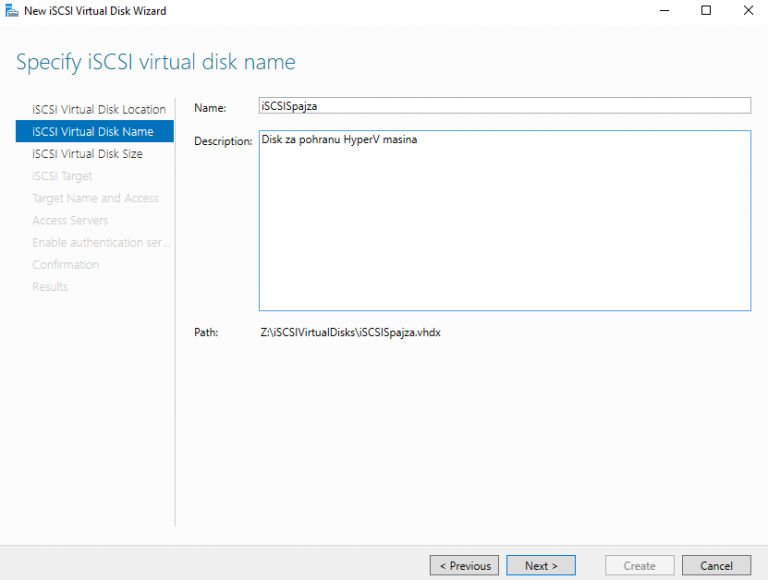Close the New iSCSI Virtual Disk Wizard
Screen dimensions: 768x580
tap(748, 11)
